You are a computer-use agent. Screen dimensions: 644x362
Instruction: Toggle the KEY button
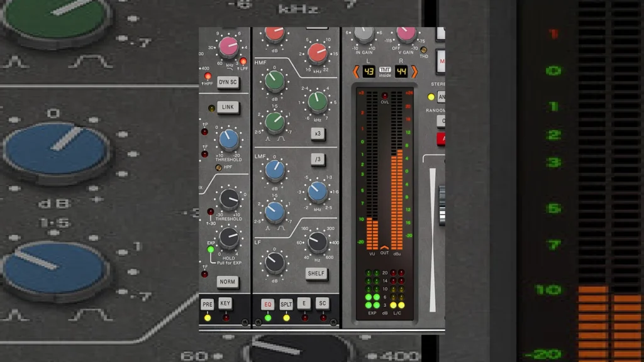(225, 304)
